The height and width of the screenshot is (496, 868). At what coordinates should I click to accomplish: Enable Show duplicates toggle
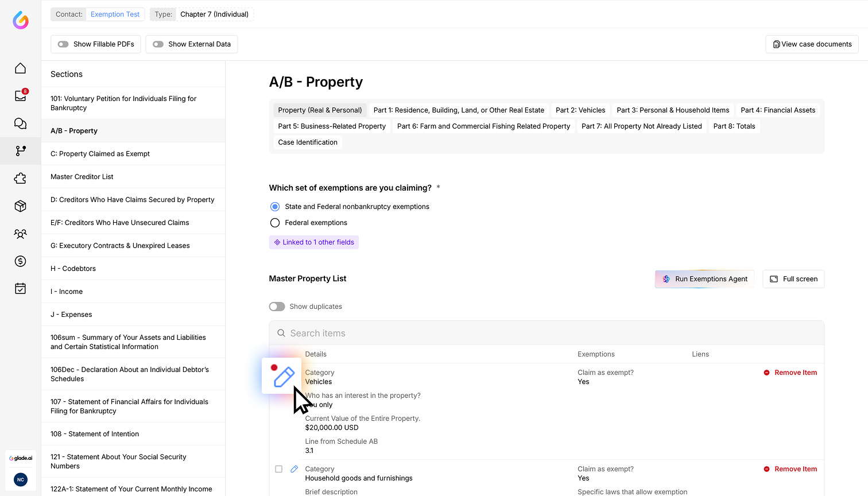tap(277, 307)
